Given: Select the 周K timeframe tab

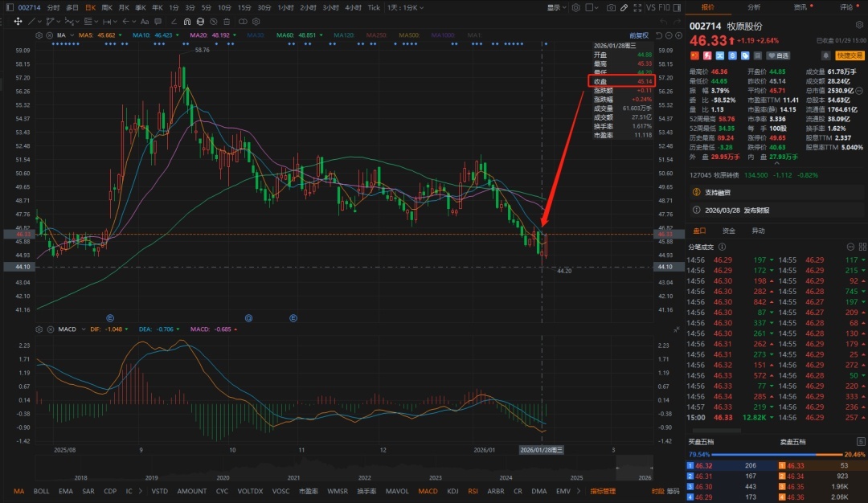Looking at the screenshot, I should point(106,7).
